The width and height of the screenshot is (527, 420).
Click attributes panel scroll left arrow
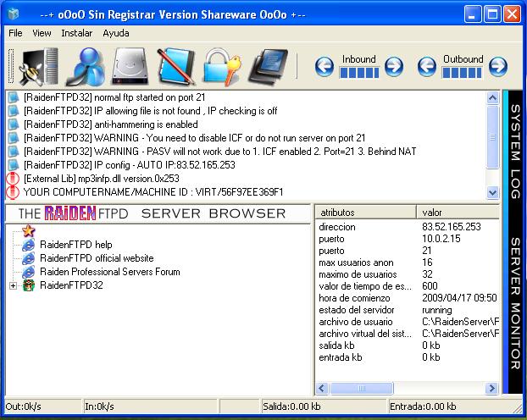[322, 389]
